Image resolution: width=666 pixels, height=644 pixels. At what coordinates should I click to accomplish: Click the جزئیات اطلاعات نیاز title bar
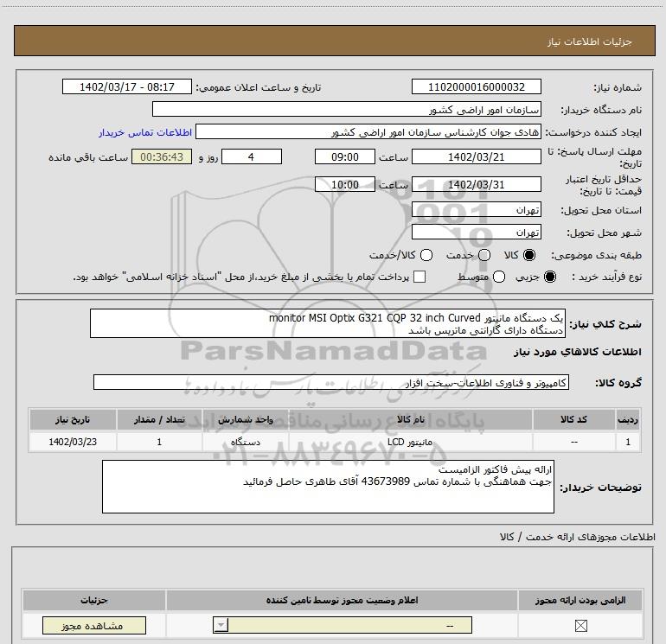(334, 41)
